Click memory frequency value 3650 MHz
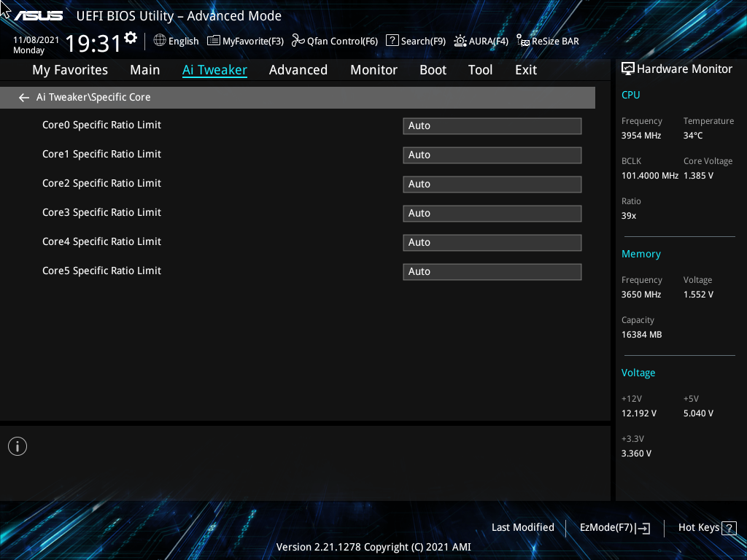 tap(641, 295)
